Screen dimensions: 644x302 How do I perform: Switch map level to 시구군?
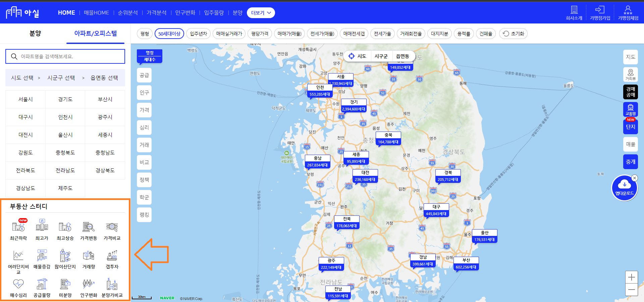(381, 56)
